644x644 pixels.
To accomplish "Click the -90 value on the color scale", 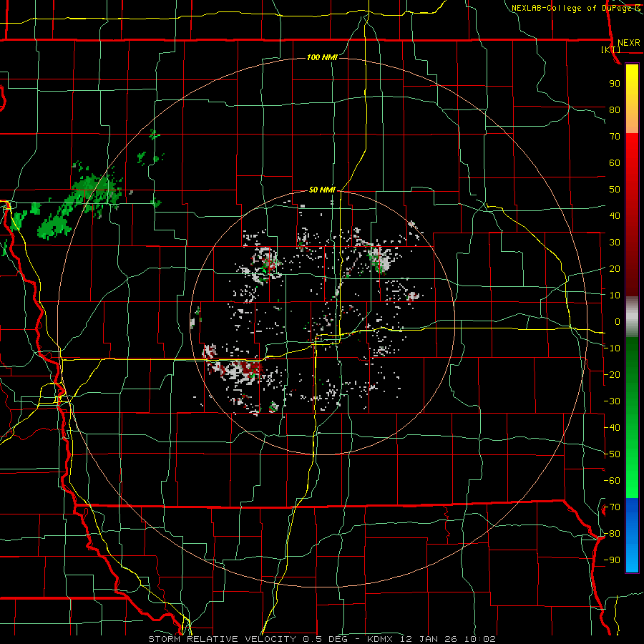I will pos(612,560).
